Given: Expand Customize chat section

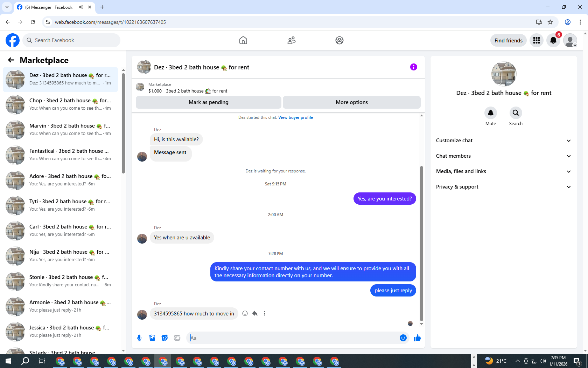Looking at the screenshot, I should [x=504, y=141].
